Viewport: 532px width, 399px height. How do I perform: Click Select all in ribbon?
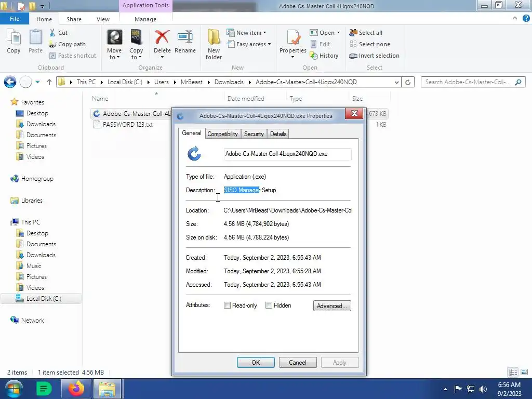[x=366, y=33]
